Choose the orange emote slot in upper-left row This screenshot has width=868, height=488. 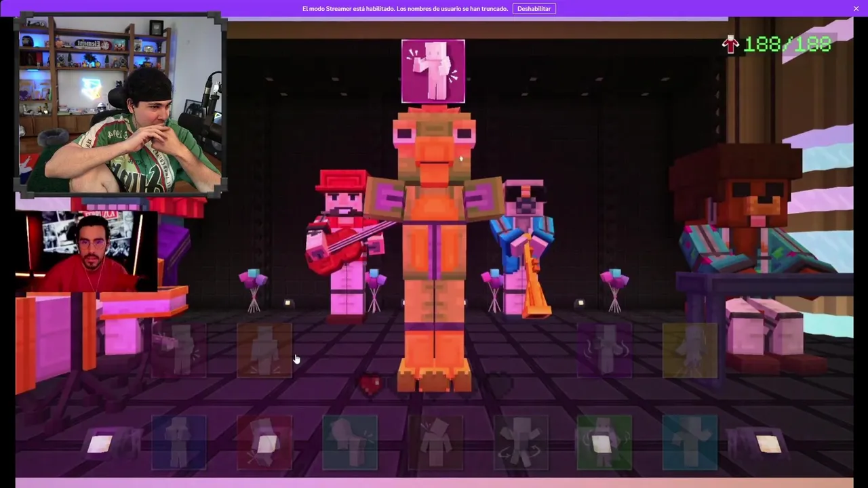[264, 350]
